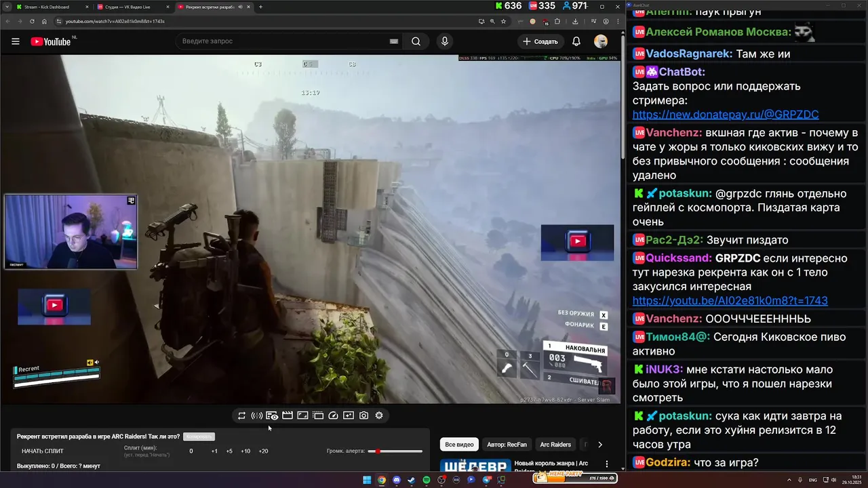Click Godzira's 'что за игра?' chat message
Viewport: 868px width, 488px height.
point(726,462)
